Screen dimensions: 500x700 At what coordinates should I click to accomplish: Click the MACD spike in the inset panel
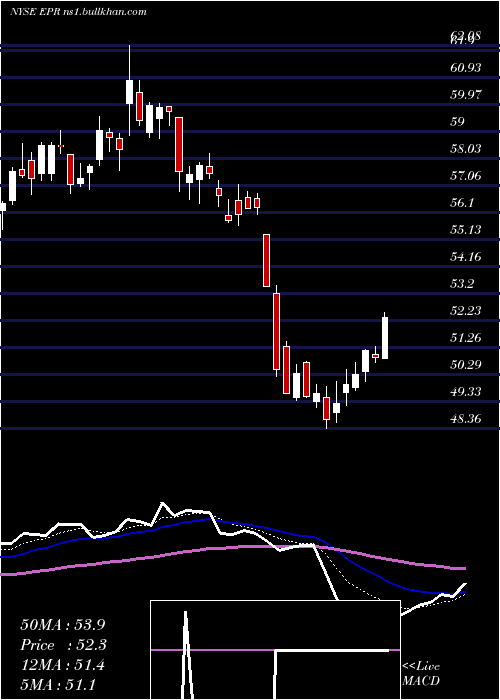[x=186, y=654]
